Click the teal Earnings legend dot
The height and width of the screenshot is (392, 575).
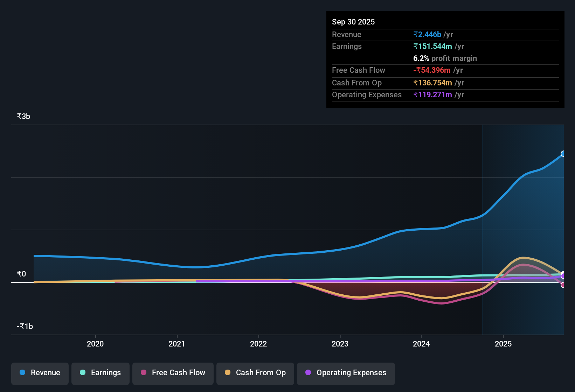(x=83, y=373)
